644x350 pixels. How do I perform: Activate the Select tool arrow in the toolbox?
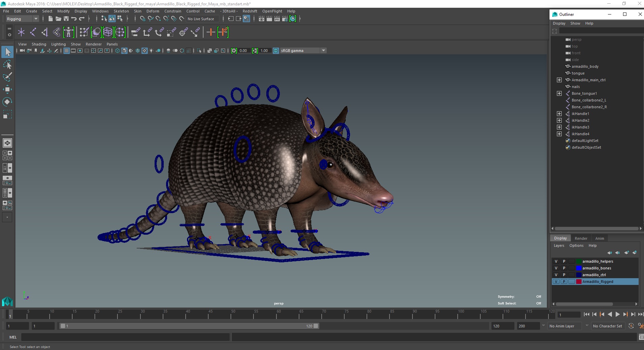(7, 52)
